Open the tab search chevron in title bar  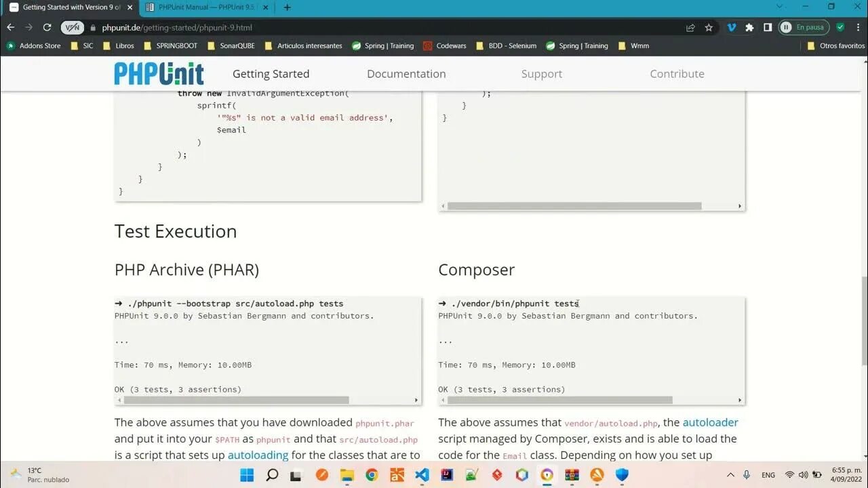click(780, 7)
